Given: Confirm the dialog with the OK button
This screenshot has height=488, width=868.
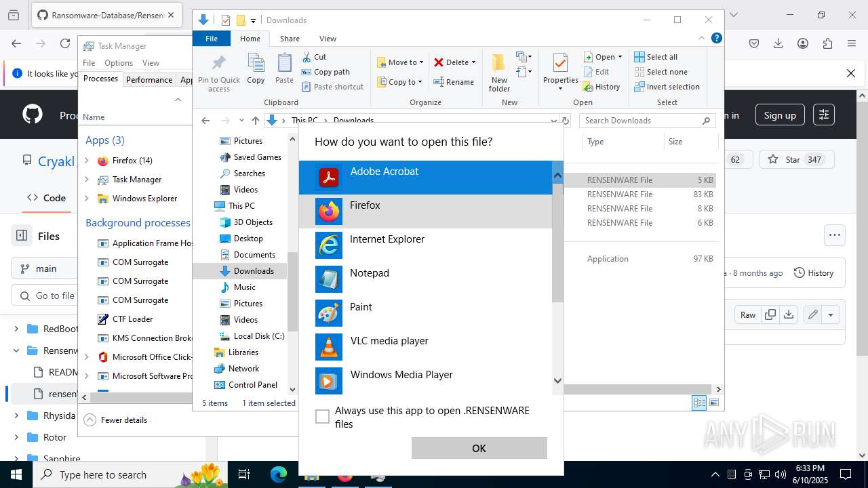Looking at the screenshot, I should [479, 448].
